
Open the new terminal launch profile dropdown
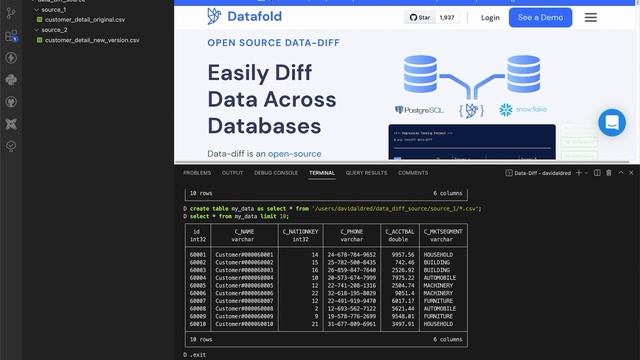586,173
